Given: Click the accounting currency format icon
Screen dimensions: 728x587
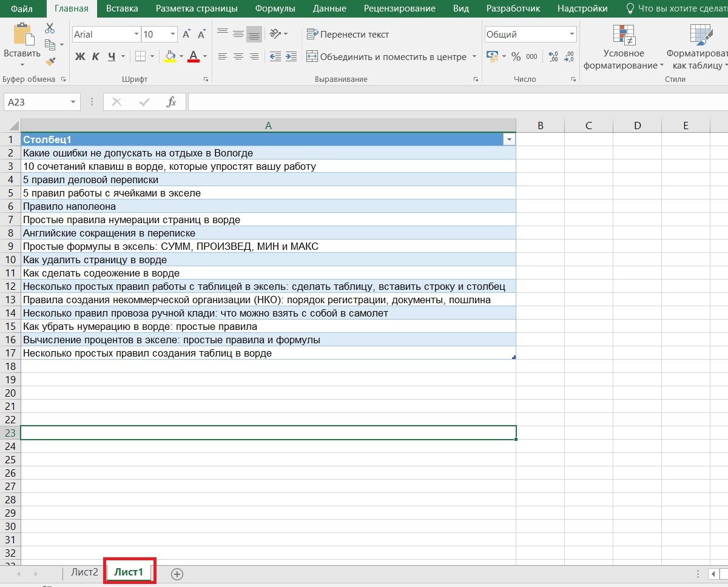Looking at the screenshot, I should click(x=492, y=56).
